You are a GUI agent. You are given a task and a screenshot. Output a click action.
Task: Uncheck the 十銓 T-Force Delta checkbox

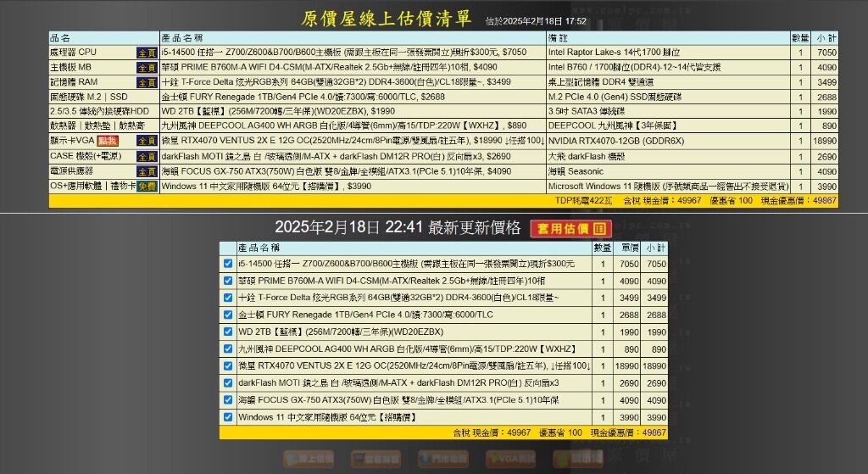coord(227,298)
